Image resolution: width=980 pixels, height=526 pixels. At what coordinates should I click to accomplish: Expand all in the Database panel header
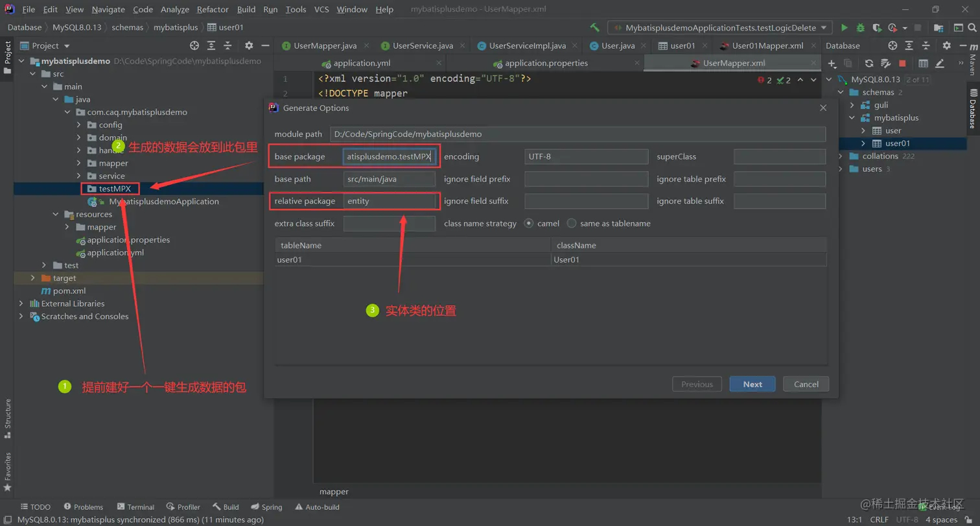pyautogui.click(x=909, y=45)
